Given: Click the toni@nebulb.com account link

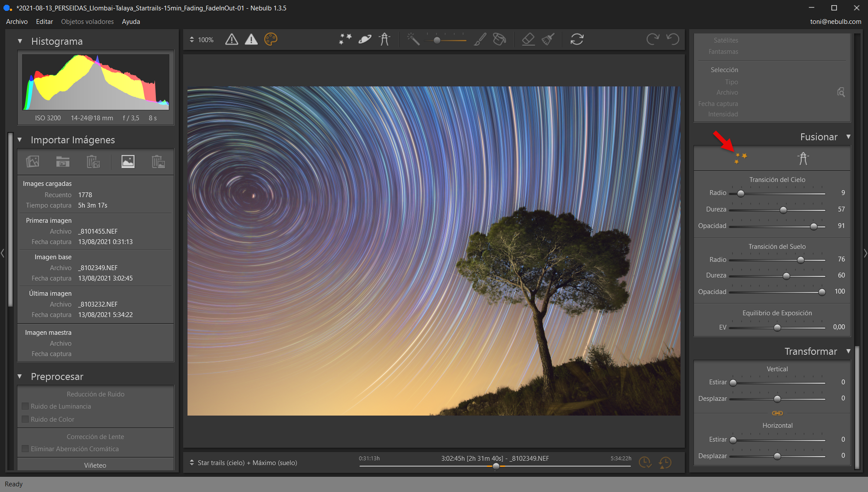Looking at the screenshot, I should (x=835, y=21).
